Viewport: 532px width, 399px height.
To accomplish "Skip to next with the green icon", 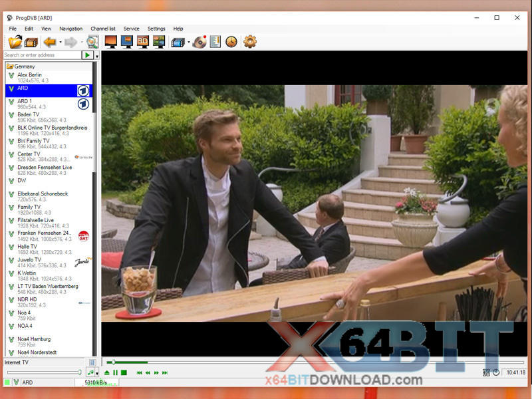I will click(165, 372).
